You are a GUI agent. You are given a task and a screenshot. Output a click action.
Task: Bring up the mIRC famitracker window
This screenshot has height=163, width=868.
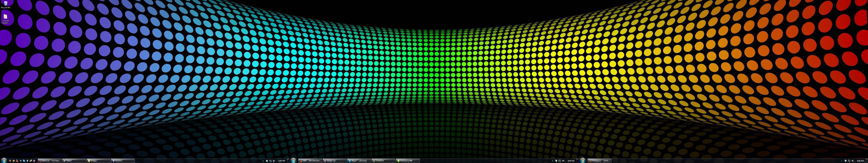[x=310, y=161]
